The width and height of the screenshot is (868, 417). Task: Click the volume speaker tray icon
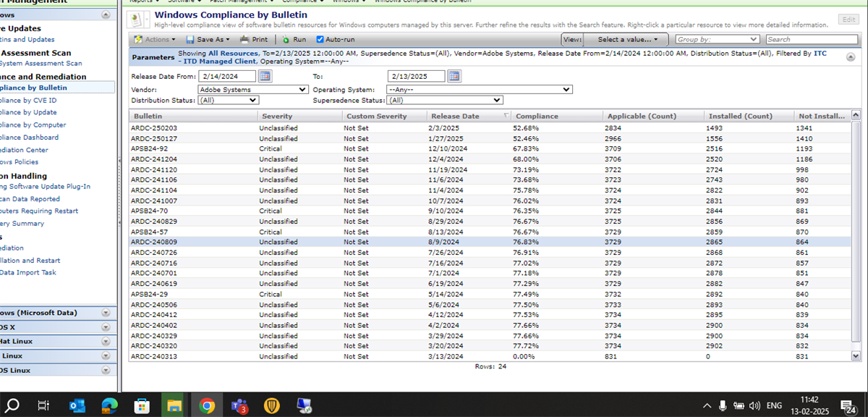(755, 405)
